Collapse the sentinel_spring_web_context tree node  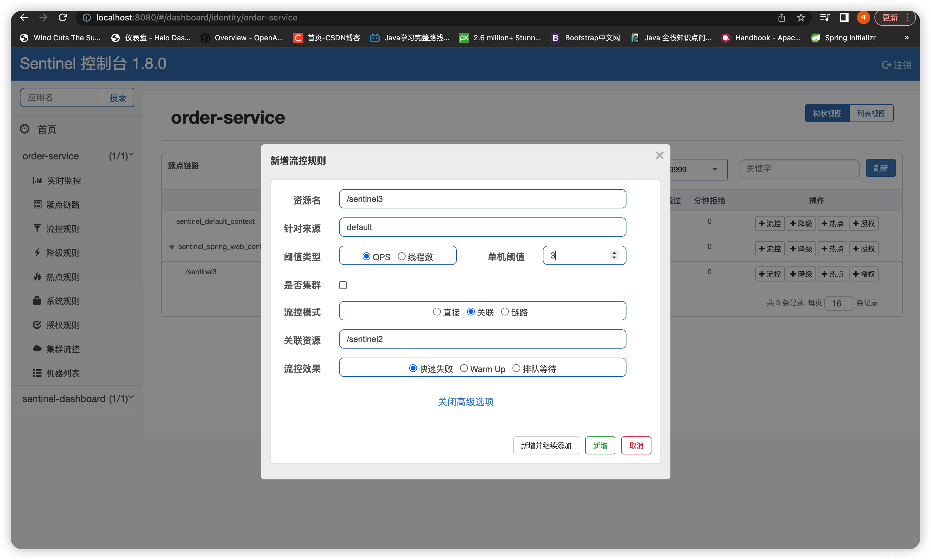[x=172, y=247]
